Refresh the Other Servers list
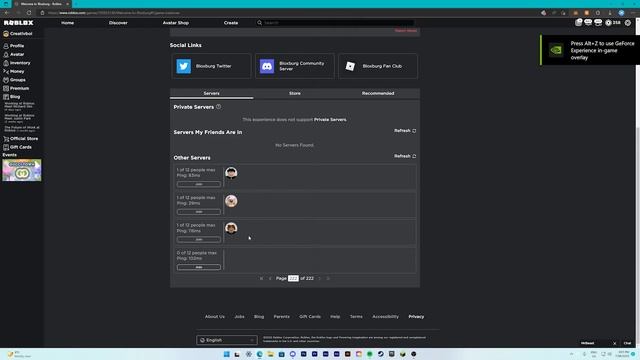Viewport: 640px width, 360px height. 405,156
